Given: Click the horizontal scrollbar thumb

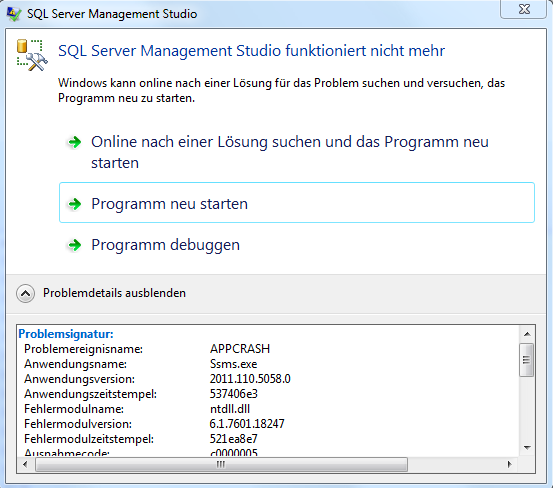Looking at the screenshot, I should point(221,464).
